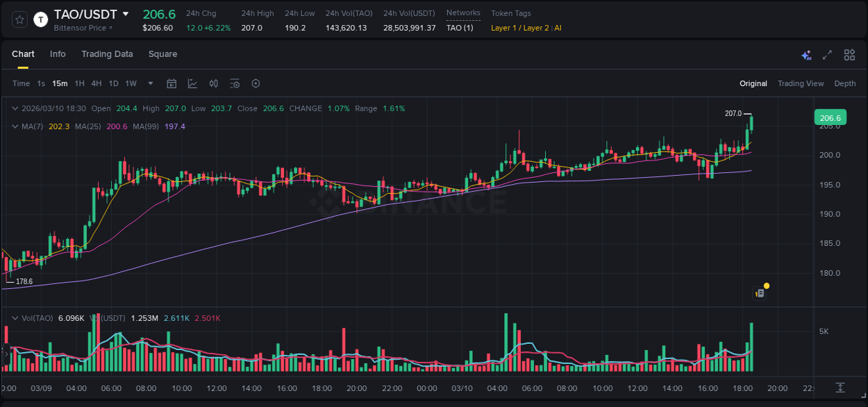
Task: Open the TAO/USDT pair dropdown
Action: (126, 13)
